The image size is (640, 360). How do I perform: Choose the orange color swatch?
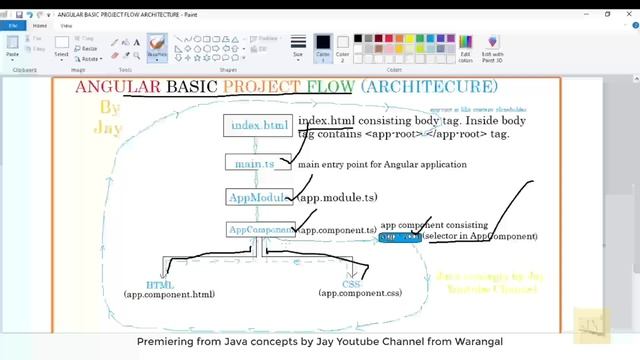(x=399, y=38)
